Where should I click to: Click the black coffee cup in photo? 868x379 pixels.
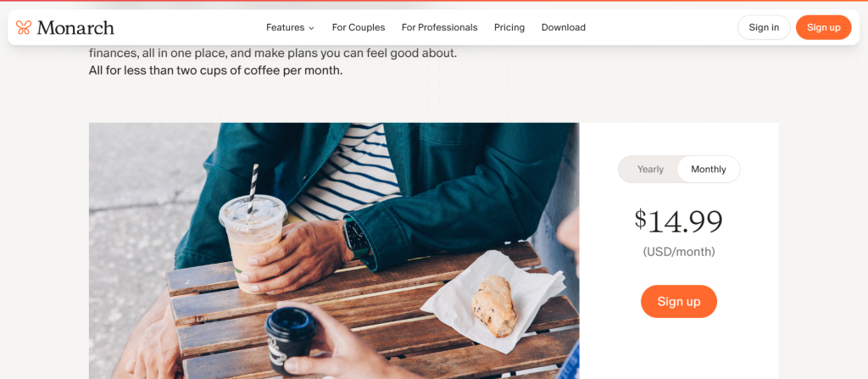[292, 339]
